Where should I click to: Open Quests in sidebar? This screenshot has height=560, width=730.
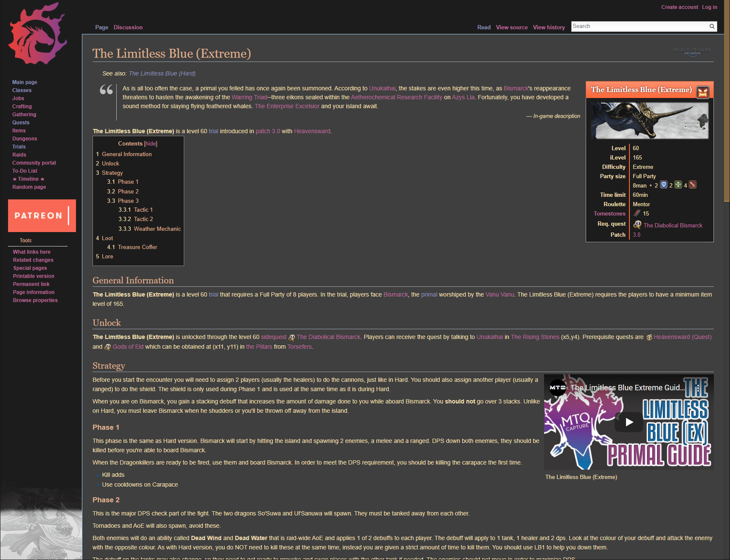coord(21,123)
